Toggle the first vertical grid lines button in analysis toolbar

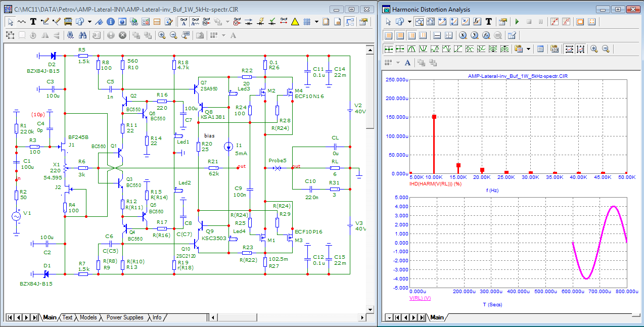pyautogui.click(x=389, y=35)
